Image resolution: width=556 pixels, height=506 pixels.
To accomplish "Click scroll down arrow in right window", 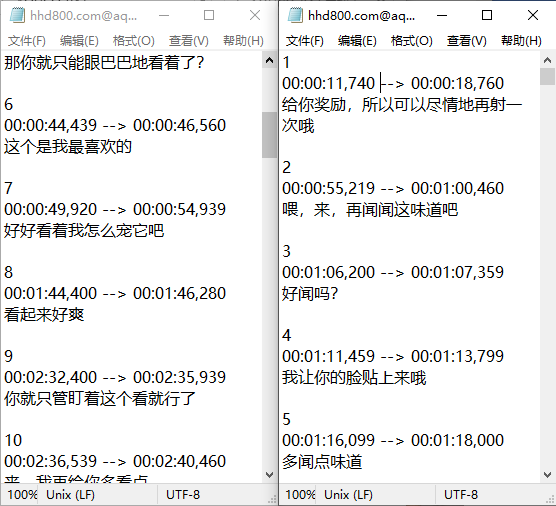I will (x=547, y=474).
